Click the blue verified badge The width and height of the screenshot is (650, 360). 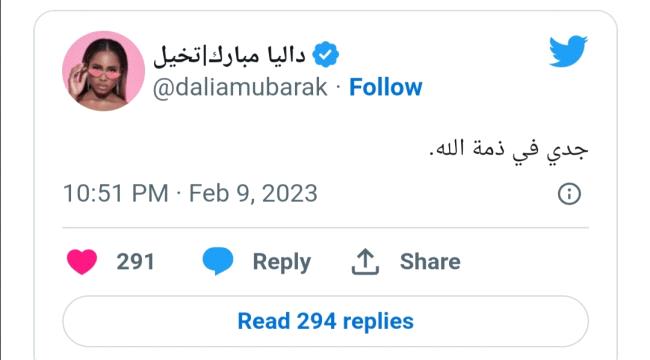point(325,54)
